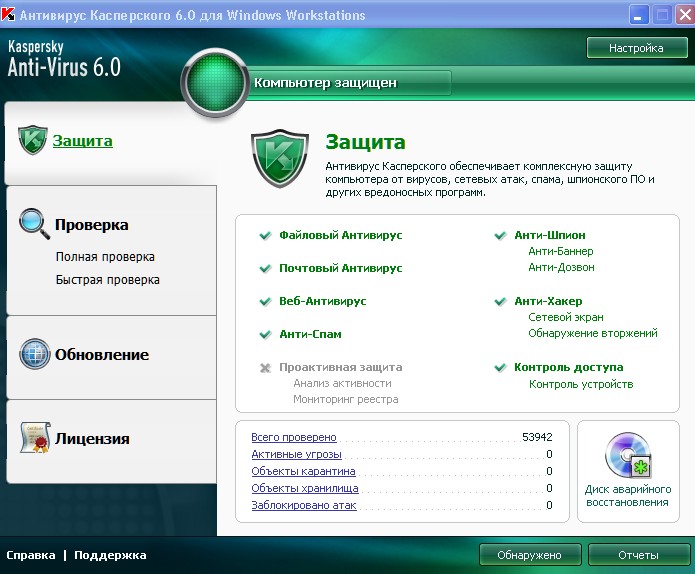The height and width of the screenshot is (574, 695).
Task: Click the round green status indicator
Action: click(215, 83)
